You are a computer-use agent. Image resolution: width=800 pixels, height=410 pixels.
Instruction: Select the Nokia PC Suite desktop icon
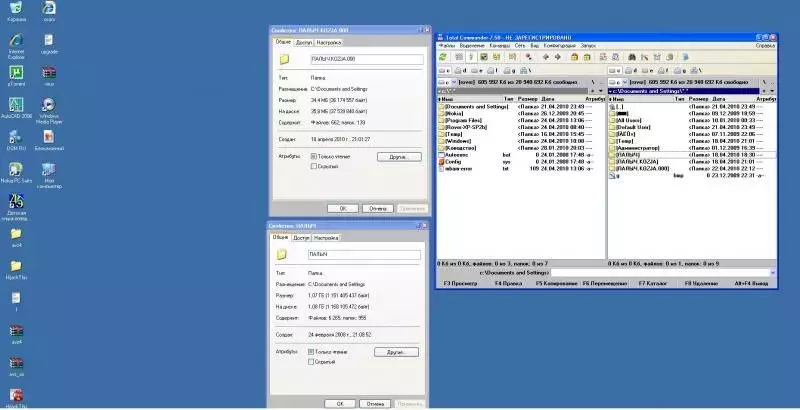point(16,173)
